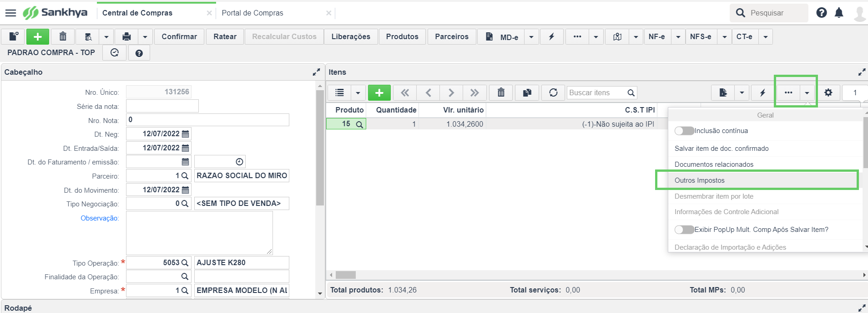Refresh the items list
Viewport: 868px width, 313px height.
pyautogui.click(x=553, y=92)
